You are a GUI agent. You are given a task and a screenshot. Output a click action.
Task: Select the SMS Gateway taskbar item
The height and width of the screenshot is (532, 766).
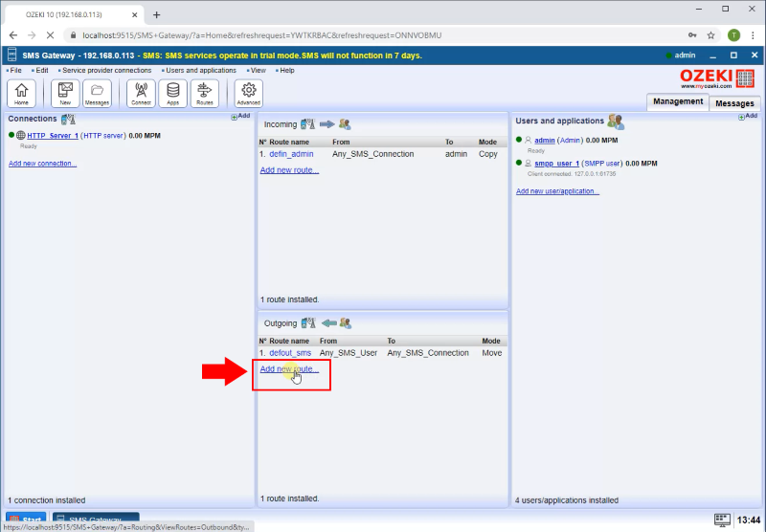tap(96, 520)
